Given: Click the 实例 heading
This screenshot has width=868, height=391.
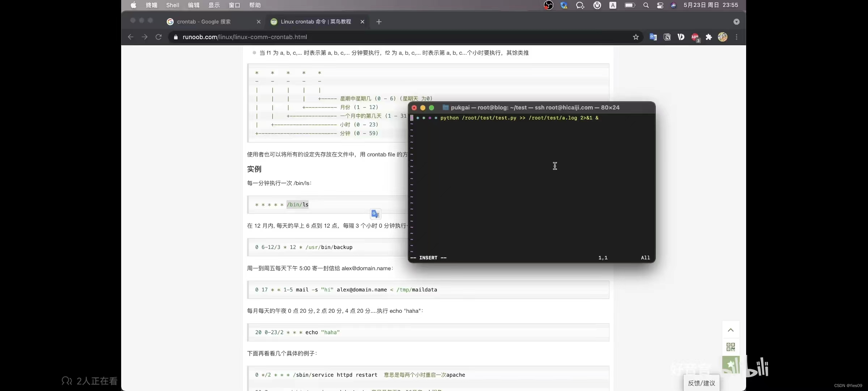Looking at the screenshot, I should point(254,169).
